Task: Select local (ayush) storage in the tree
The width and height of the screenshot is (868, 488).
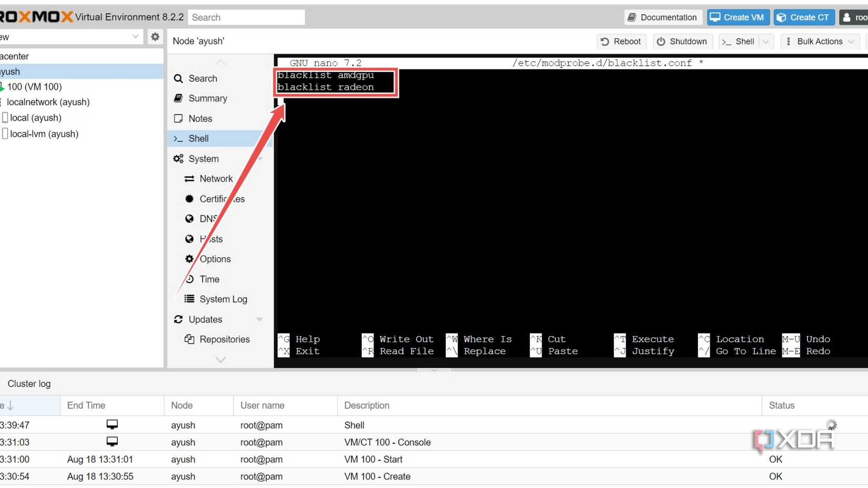Action: [x=82, y=118]
